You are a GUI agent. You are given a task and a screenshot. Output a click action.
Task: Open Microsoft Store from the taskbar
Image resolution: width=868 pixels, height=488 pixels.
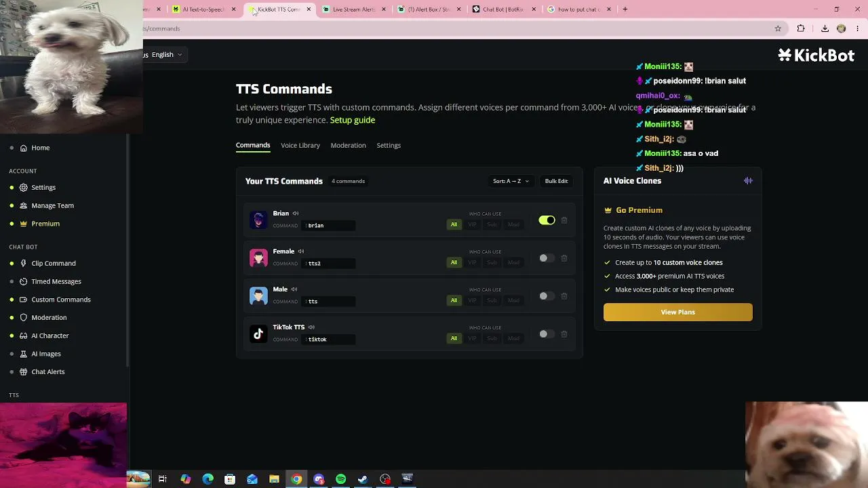click(230, 479)
